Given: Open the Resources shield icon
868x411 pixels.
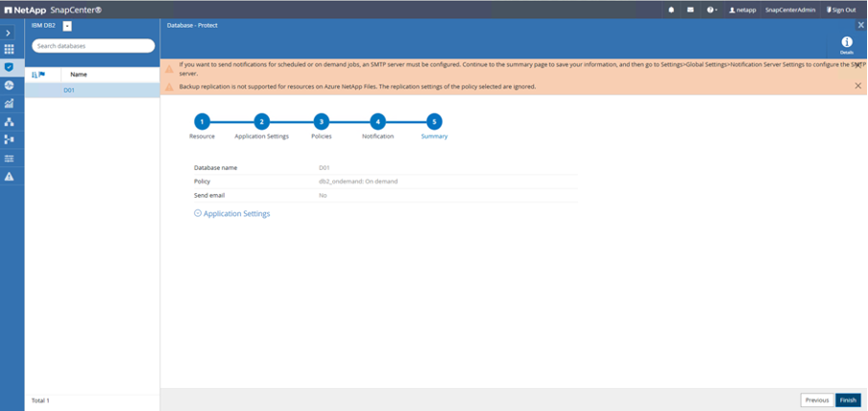Looking at the screenshot, I should click(x=9, y=67).
